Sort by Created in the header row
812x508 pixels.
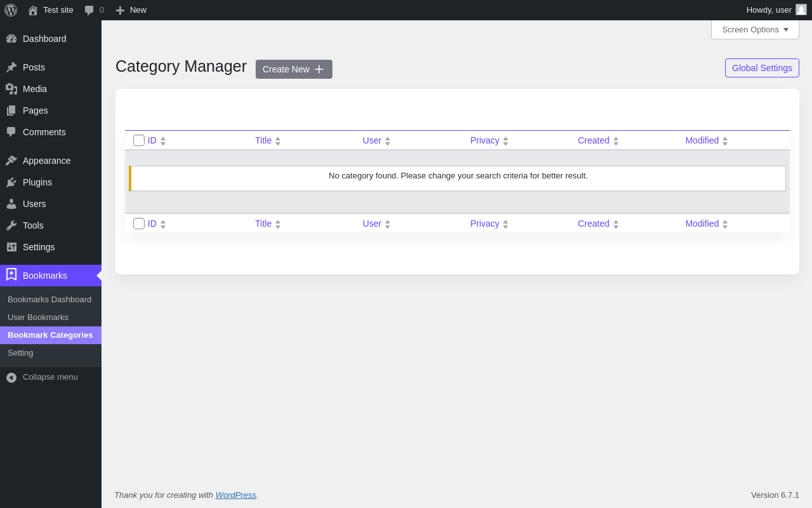(x=615, y=141)
